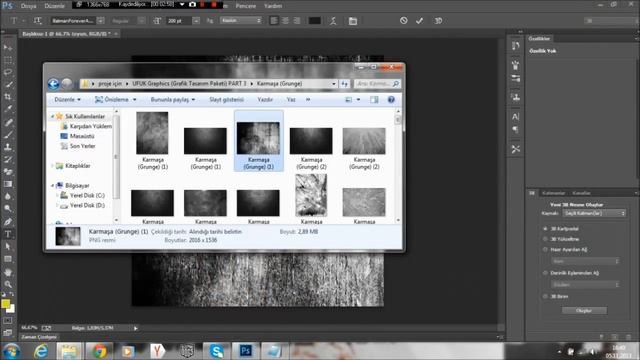Click Yazdır in Explorer toolbar
The height and width of the screenshot is (360, 640).
point(265,100)
